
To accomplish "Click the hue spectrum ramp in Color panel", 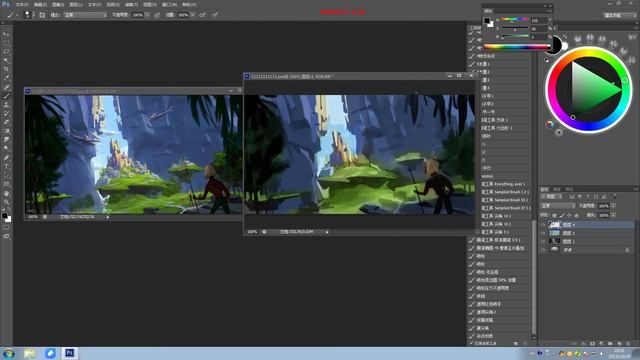I will tap(517, 47).
